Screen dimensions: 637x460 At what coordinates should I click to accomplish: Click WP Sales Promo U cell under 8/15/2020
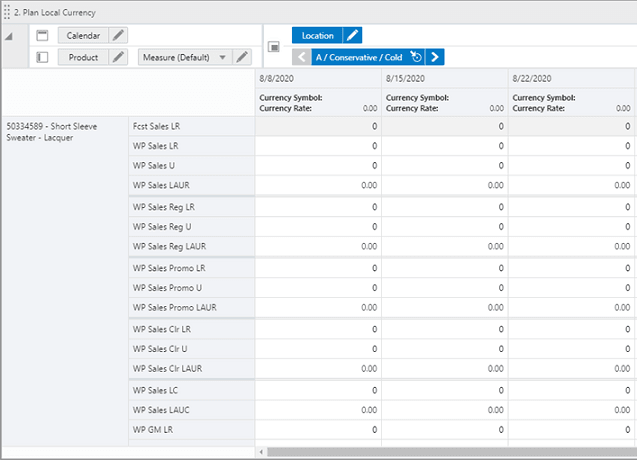(445, 288)
